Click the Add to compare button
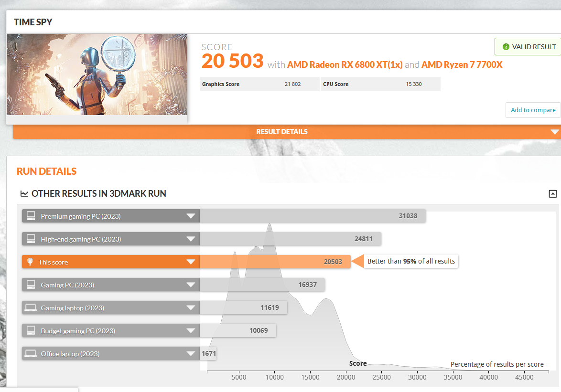Image resolution: width=561 pixels, height=392 pixels. [533, 110]
